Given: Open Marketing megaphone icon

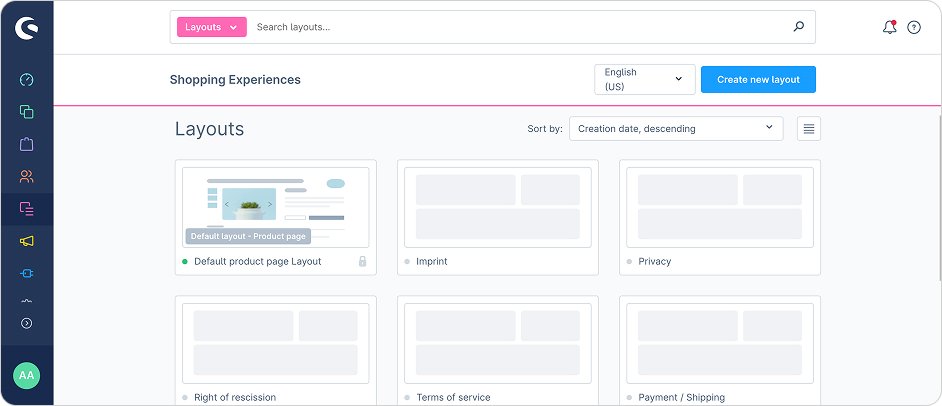Looking at the screenshot, I should click(27, 241).
